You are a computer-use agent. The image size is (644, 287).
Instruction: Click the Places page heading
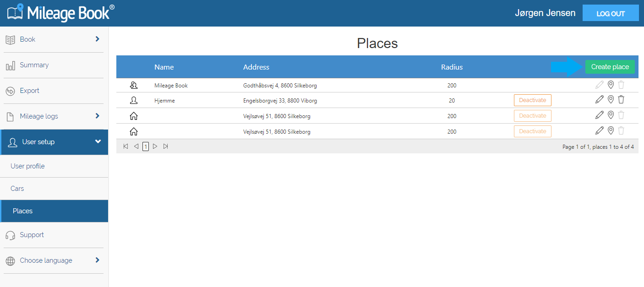click(377, 43)
